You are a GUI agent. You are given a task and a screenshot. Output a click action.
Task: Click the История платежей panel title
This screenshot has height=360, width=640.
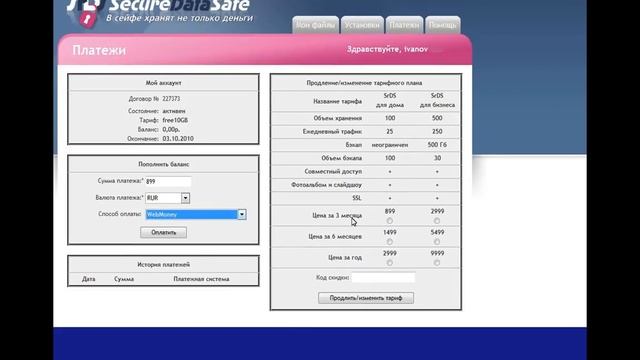163,265
